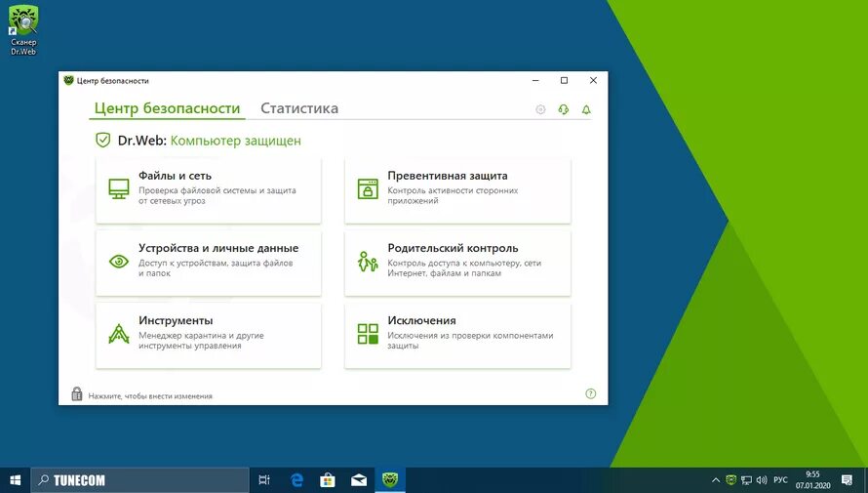Viewport: 868px width, 493px height.
Task: Click the Dr.Web tray icon
Action: click(730, 480)
